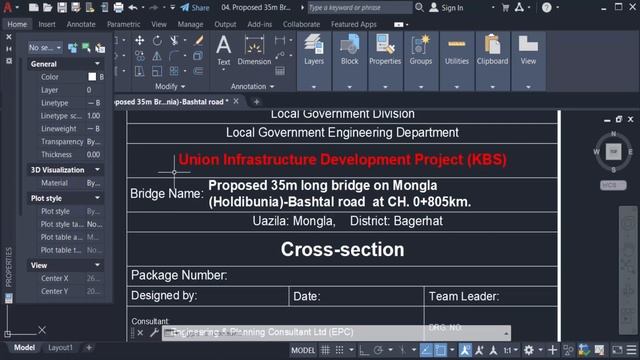Open the Layers panel dropdown arrow
640x360 pixels.
pos(313,87)
